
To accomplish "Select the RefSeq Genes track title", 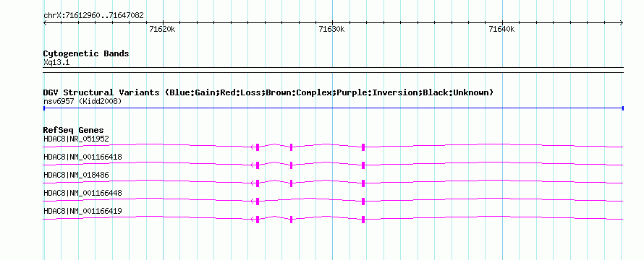I will 74,130.
